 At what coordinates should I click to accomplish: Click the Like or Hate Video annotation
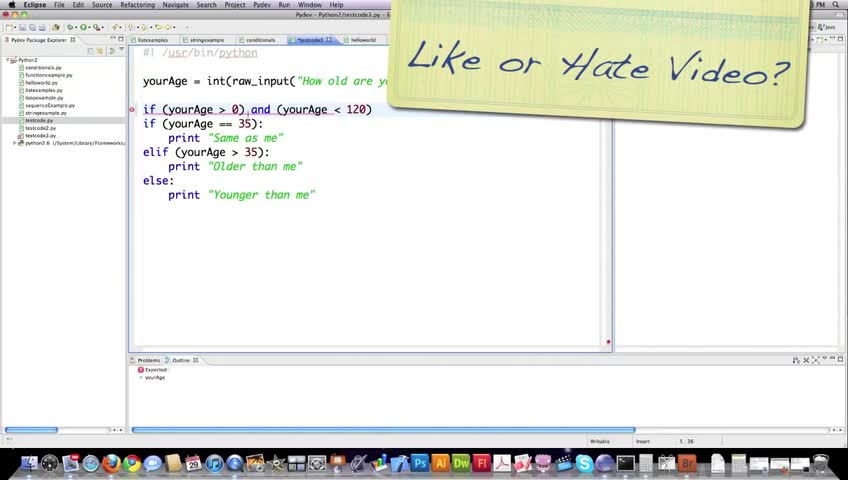coord(598,63)
